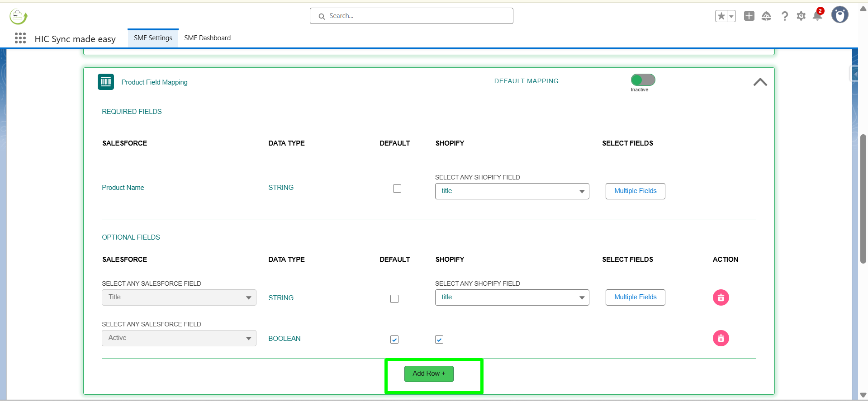
Task: Click the global Search input box
Action: tap(412, 16)
